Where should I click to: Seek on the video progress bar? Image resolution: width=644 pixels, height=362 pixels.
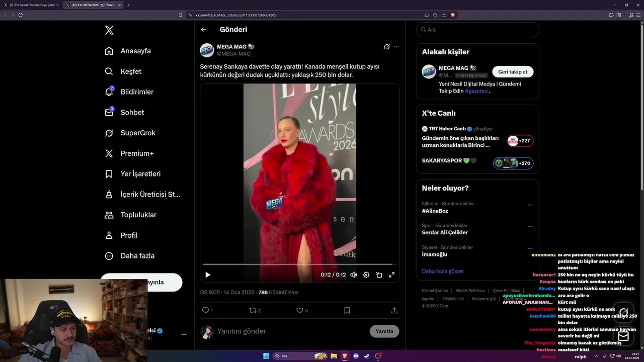point(300,263)
